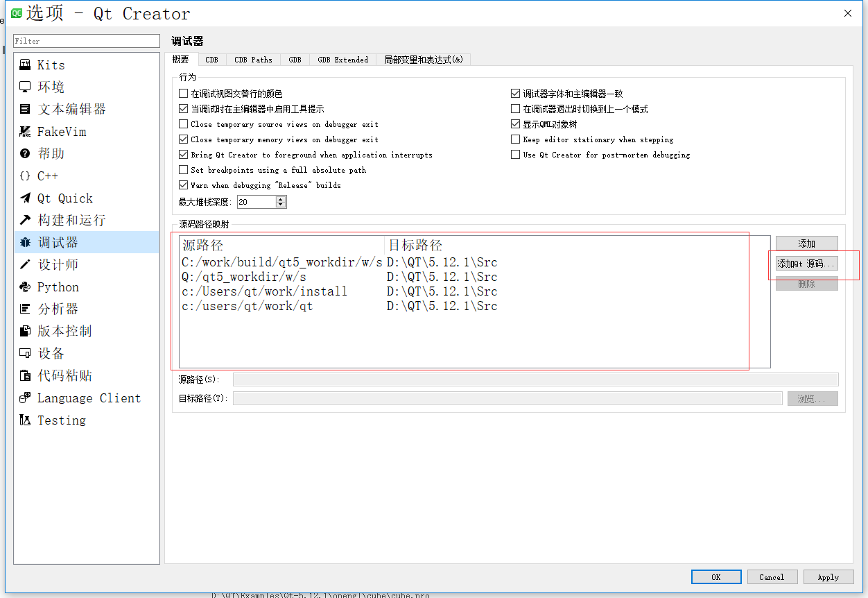868x598 pixels.
Task: Decrease 最大堆栈深度 with down arrow
Action: tap(280, 205)
